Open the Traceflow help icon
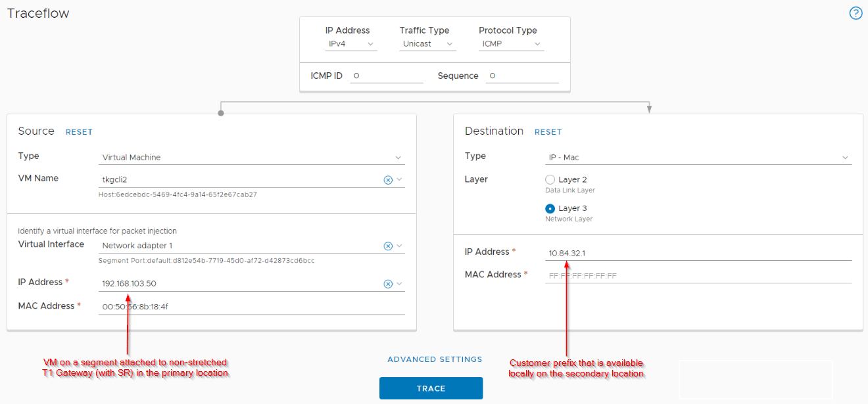This screenshot has height=404, width=868. pyautogui.click(x=856, y=13)
